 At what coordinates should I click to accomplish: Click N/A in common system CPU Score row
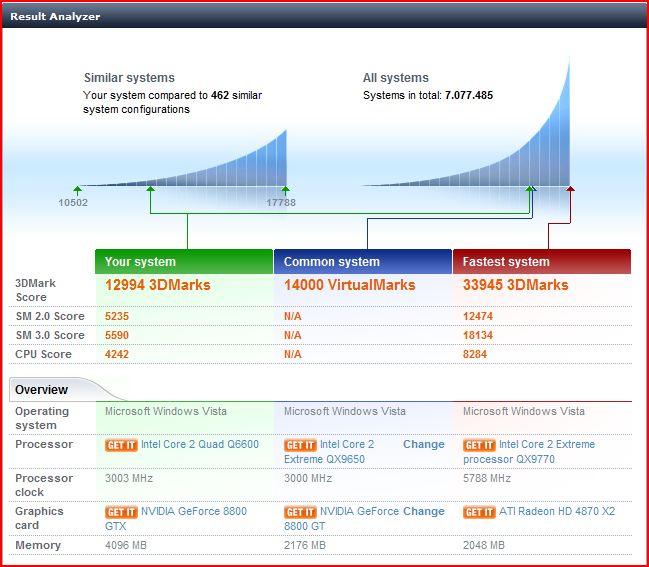point(293,355)
